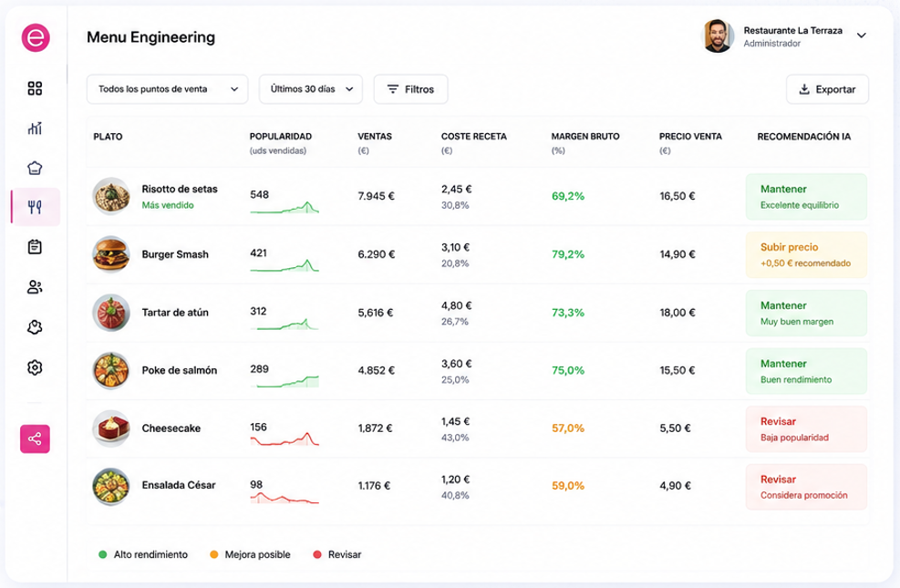Click the Ensalada César dish photo
This screenshot has width=900, height=588.
coord(111,487)
